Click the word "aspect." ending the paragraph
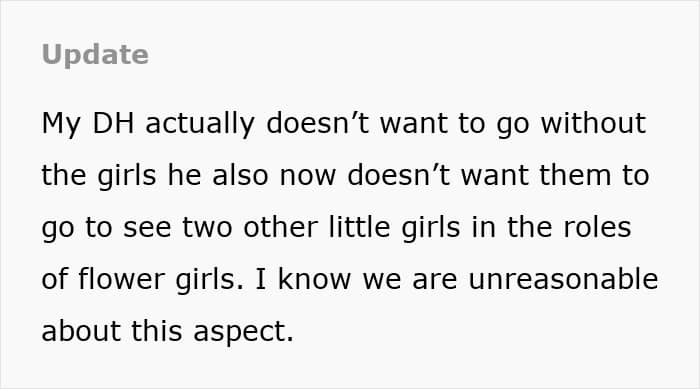The image size is (700, 389). 244,332
